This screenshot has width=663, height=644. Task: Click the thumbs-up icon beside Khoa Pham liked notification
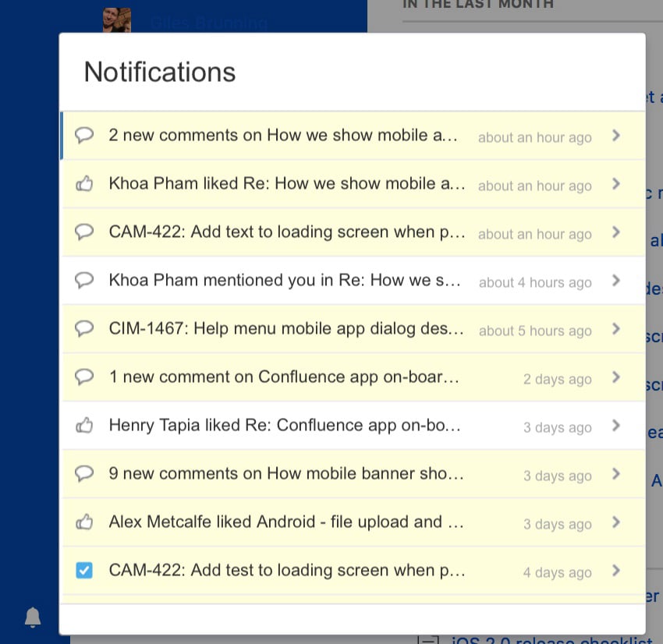pos(84,182)
